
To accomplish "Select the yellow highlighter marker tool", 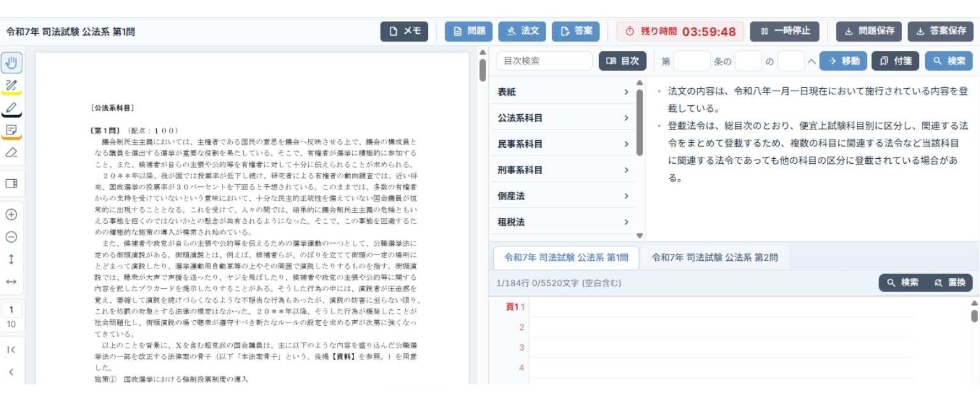I will click(11, 85).
